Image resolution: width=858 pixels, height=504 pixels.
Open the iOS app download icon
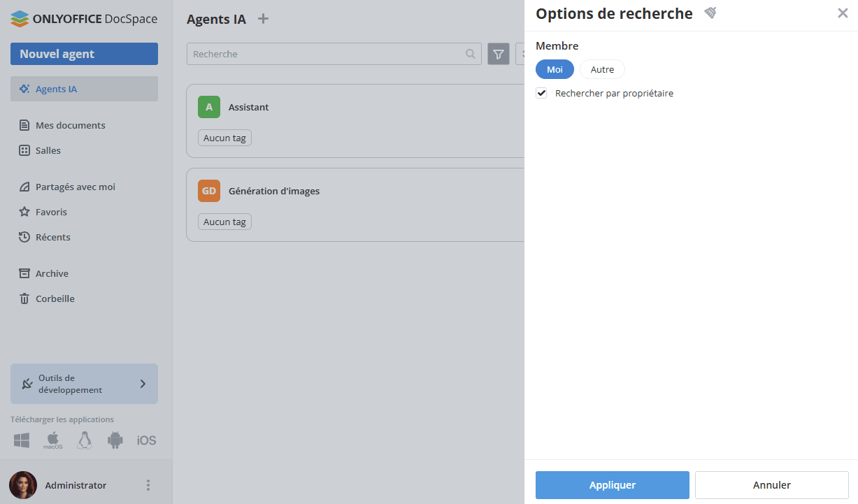146,440
